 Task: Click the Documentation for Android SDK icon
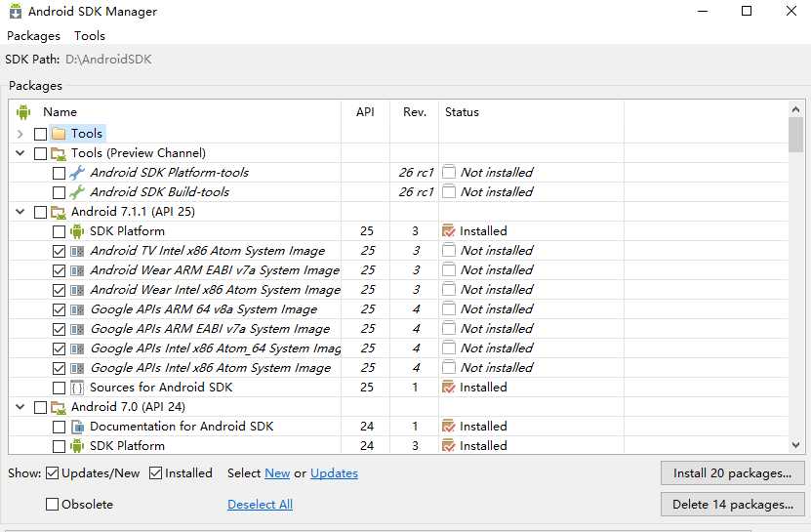point(77,427)
